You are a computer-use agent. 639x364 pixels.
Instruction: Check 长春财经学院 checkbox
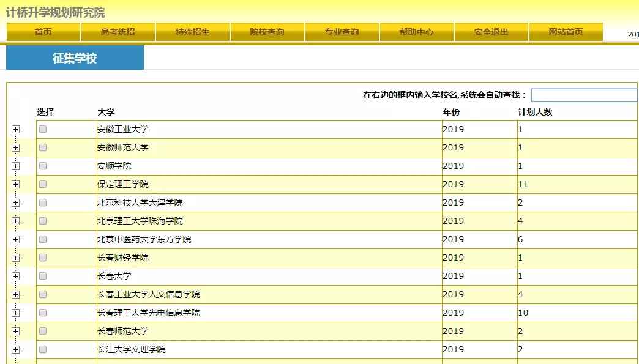coord(43,258)
